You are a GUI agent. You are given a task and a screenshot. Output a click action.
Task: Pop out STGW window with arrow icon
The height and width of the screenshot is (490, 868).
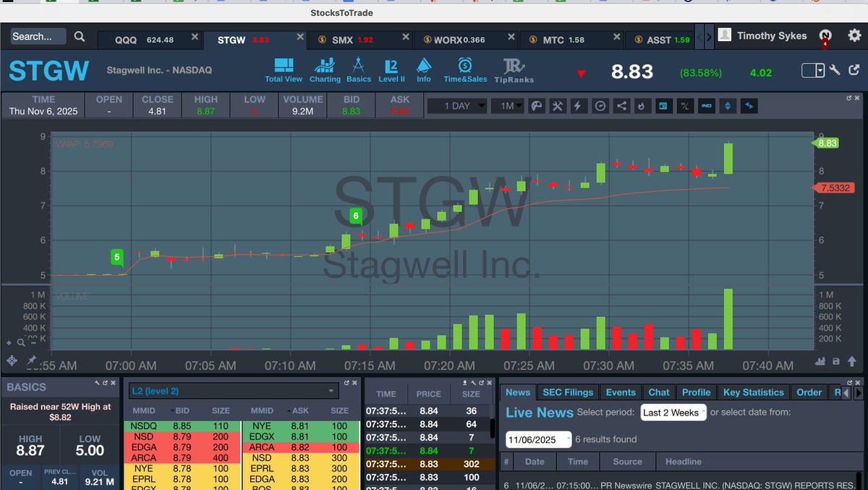[x=854, y=70]
